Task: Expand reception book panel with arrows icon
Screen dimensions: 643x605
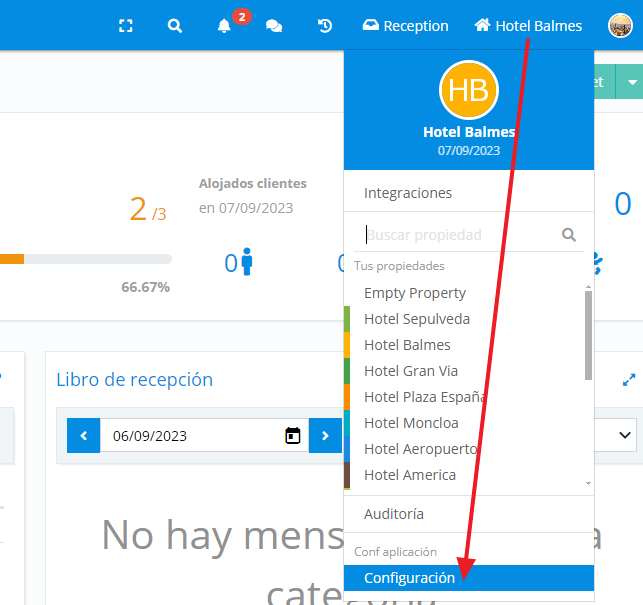Action: point(629,380)
